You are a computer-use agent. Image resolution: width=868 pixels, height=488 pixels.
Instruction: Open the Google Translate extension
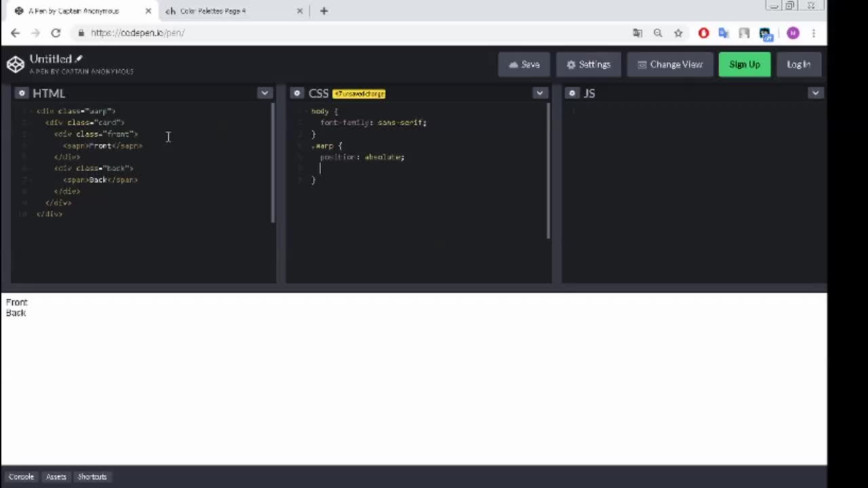[724, 33]
